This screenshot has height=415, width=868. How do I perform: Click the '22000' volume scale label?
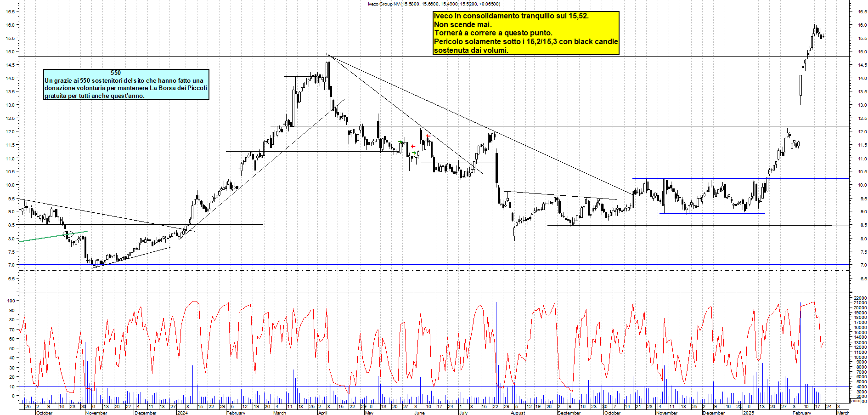860,298
